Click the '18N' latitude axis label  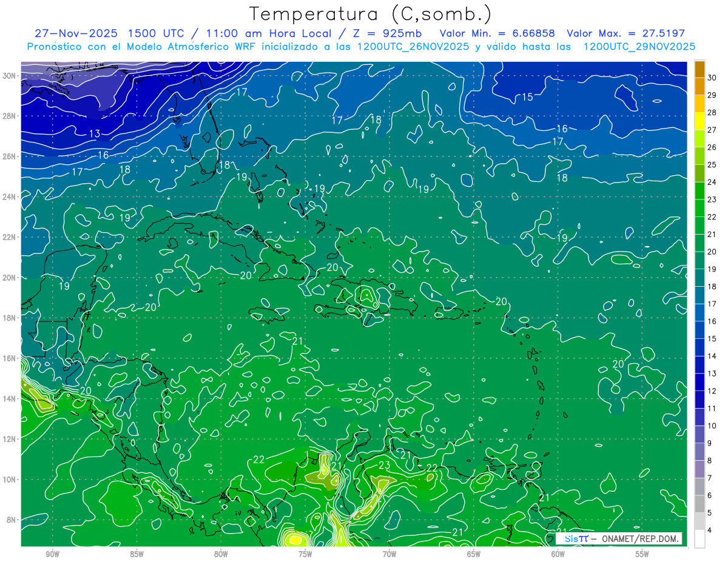point(10,318)
